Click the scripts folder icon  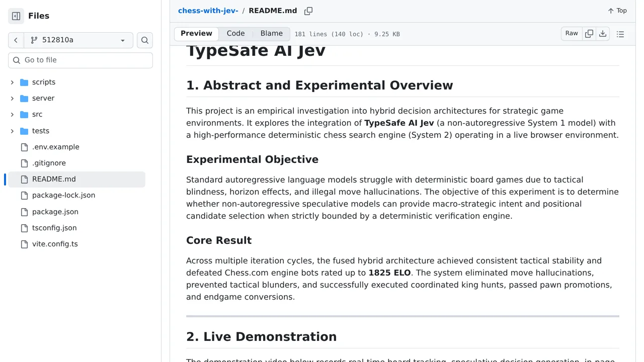coord(24,82)
